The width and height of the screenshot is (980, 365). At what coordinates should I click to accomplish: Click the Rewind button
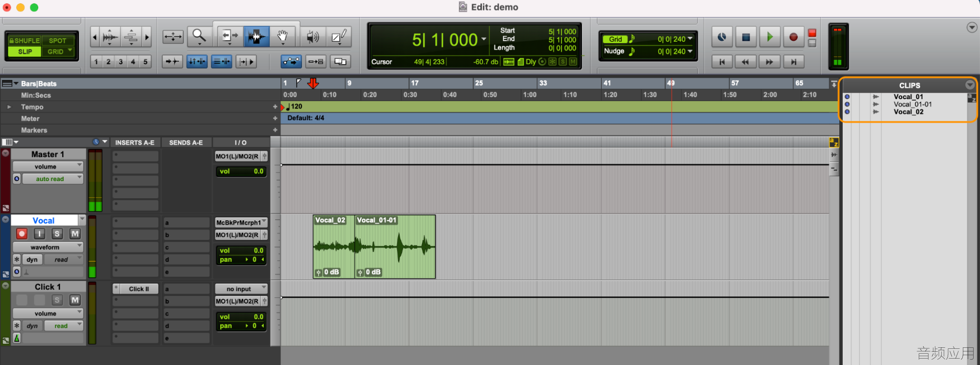(x=746, y=62)
